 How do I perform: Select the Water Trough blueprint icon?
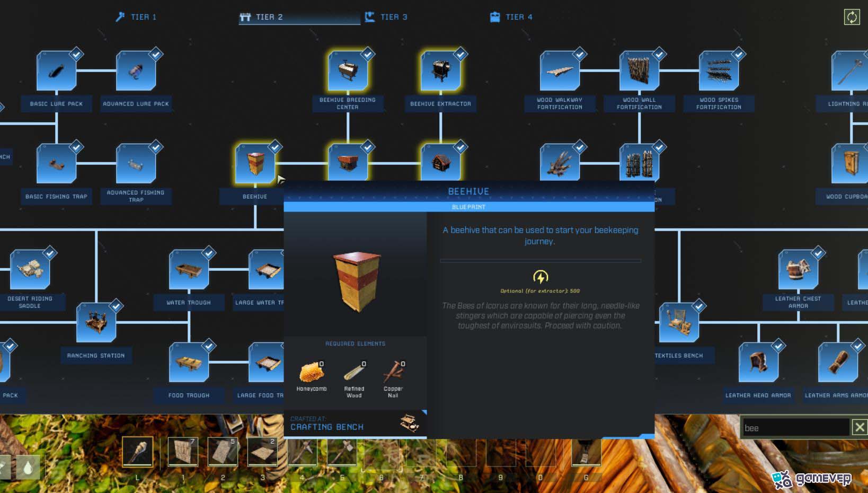tap(189, 269)
